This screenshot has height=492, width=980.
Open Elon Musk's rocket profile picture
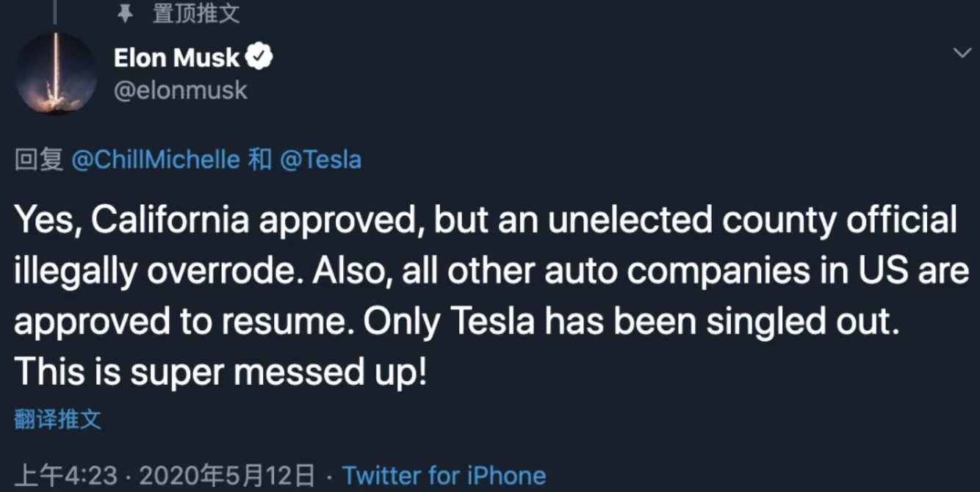pos(56,73)
